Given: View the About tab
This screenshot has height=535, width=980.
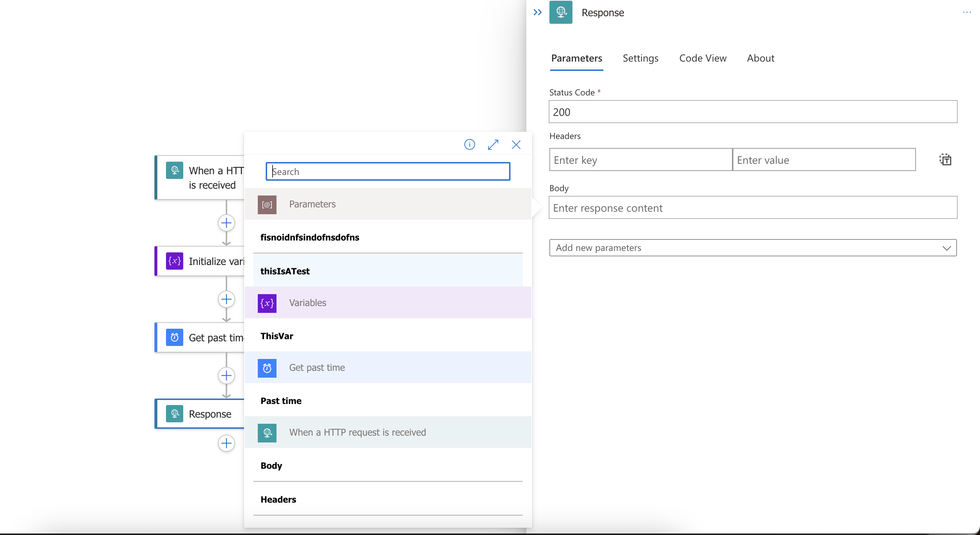Looking at the screenshot, I should 760,58.
